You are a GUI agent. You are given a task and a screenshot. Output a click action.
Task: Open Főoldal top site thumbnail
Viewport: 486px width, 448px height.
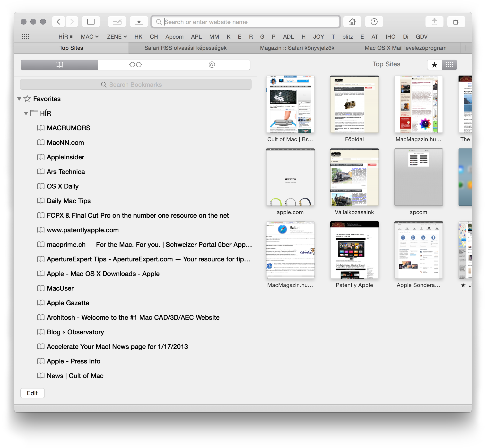pos(354,104)
